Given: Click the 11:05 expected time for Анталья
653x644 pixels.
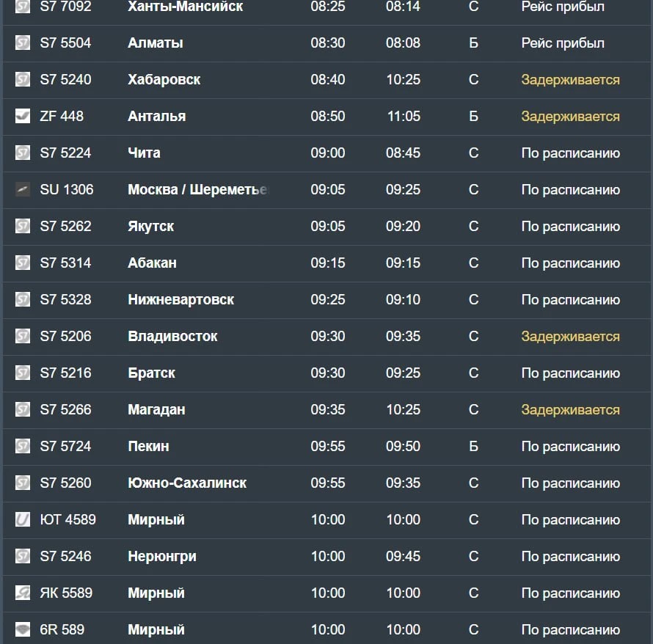Looking at the screenshot, I should (x=404, y=116).
